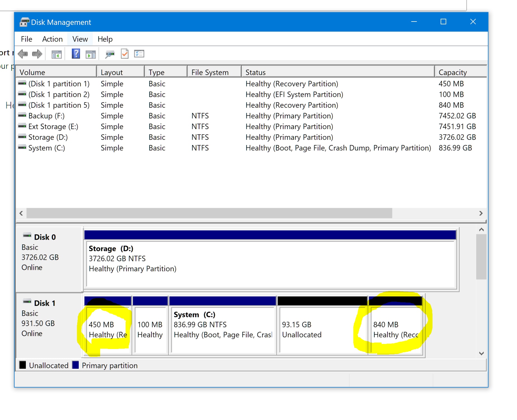This screenshot has width=517, height=420.
Task: Open the Action menu
Action: pos(52,39)
